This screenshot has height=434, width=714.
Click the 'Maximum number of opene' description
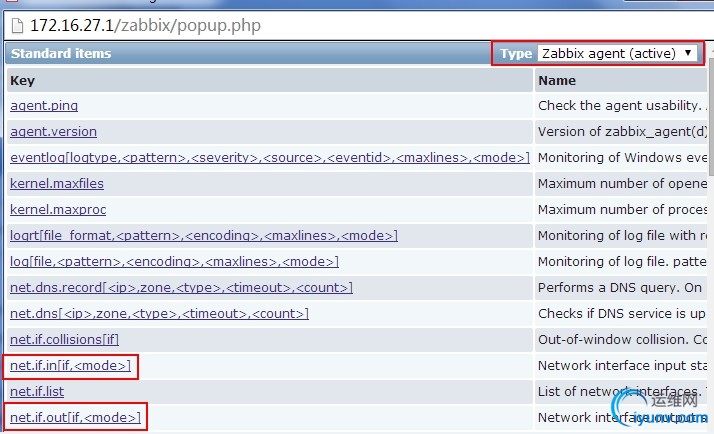coord(622,184)
